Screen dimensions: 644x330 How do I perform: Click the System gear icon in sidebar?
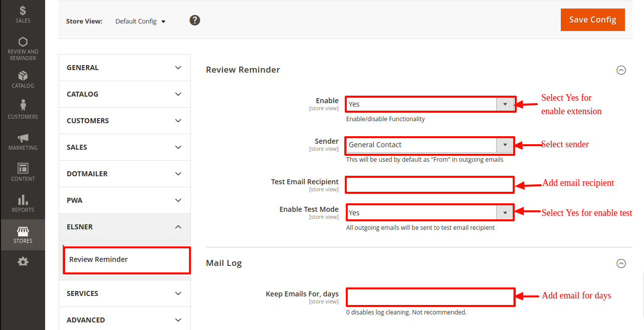point(23,261)
